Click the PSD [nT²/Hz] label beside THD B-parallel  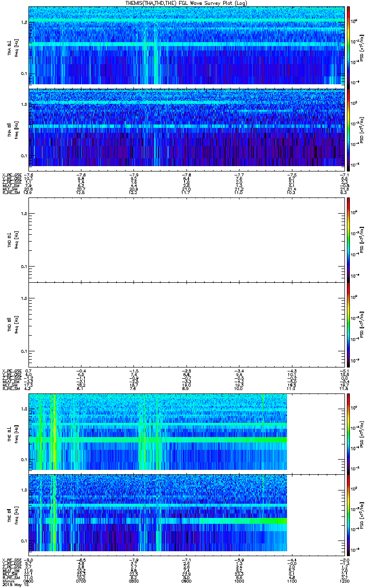click(362, 324)
